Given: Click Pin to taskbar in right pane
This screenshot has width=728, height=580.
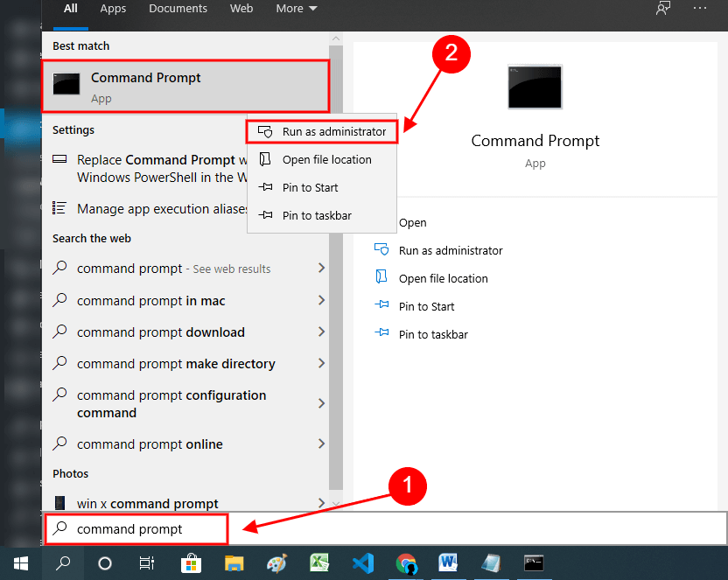Looking at the screenshot, I should (433, 334).
